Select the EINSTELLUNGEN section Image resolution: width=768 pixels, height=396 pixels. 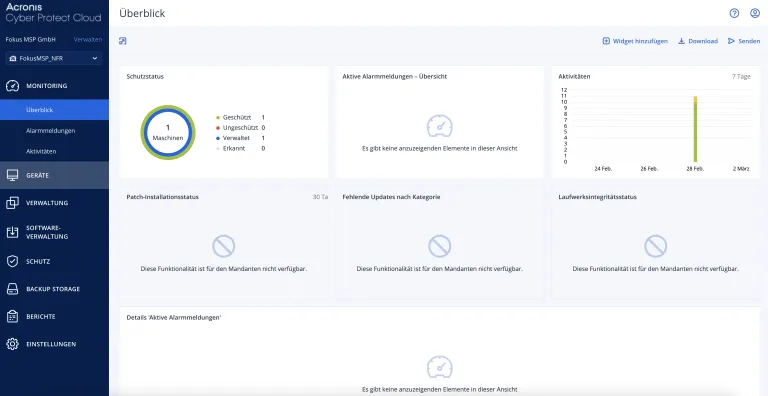coord(54,344)
